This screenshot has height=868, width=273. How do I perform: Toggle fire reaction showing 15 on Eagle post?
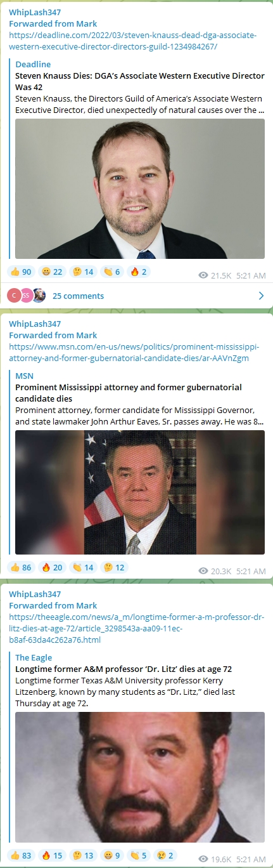(x=52, y=856)
